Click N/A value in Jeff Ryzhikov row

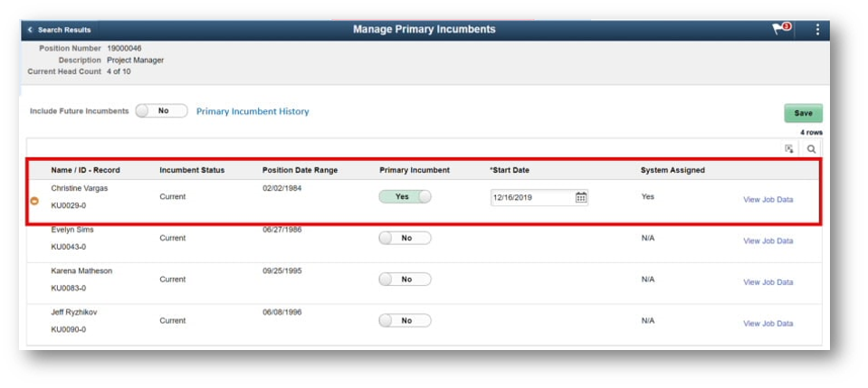click(x=648, y=320)
